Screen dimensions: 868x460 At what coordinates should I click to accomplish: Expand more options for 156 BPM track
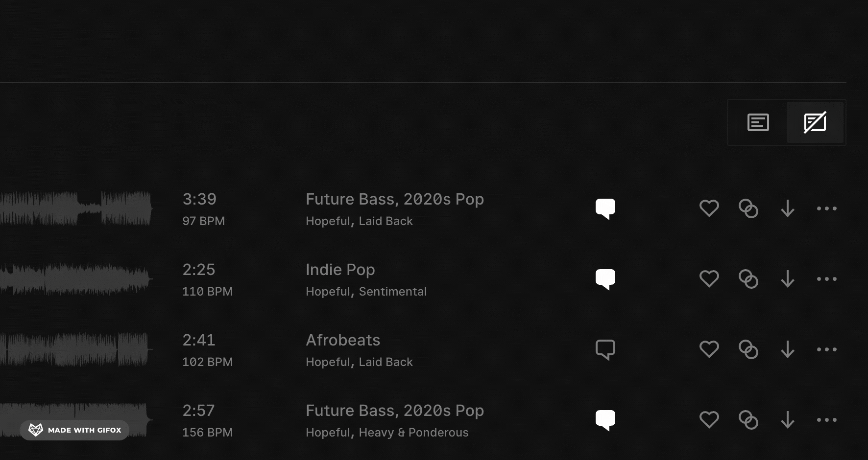tap(826, 420)
